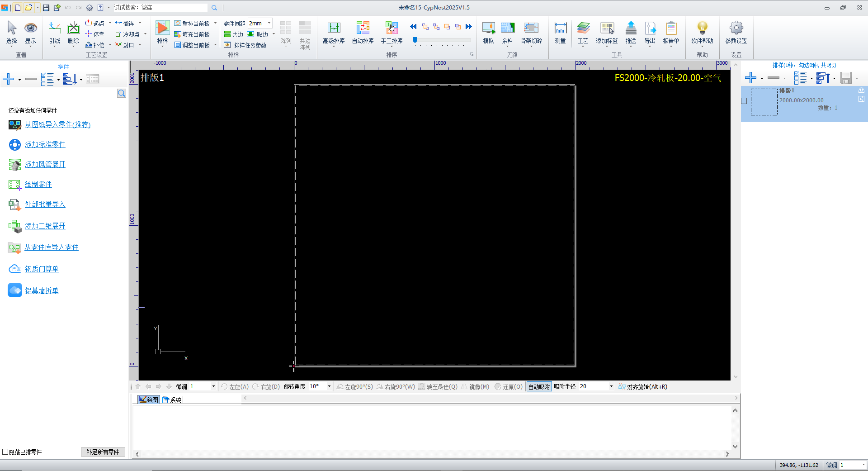Toggle 隐藏已排零件 checkbox

point(5,452)
